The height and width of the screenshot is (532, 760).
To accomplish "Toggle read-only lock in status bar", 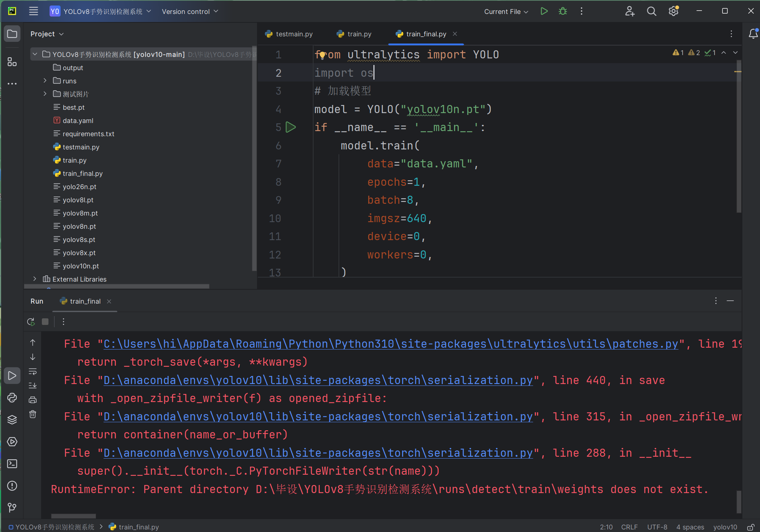I will point(751,527).
